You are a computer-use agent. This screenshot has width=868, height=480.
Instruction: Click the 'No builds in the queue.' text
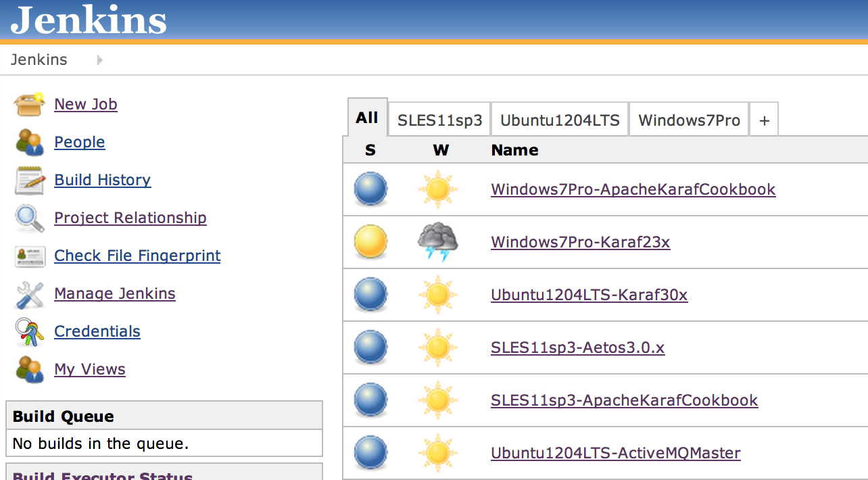(101, 443)
